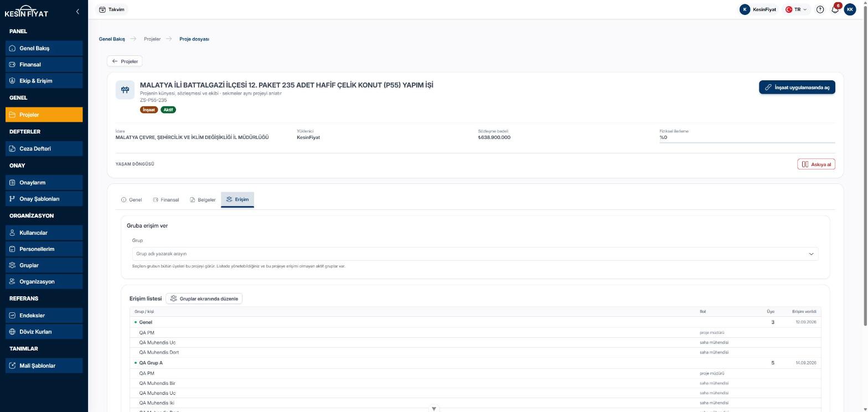The width and height of the screenshot is (868, 412).
Task: Open the help question mark icon
Action: pyautogui.click(x=820, y=9)
